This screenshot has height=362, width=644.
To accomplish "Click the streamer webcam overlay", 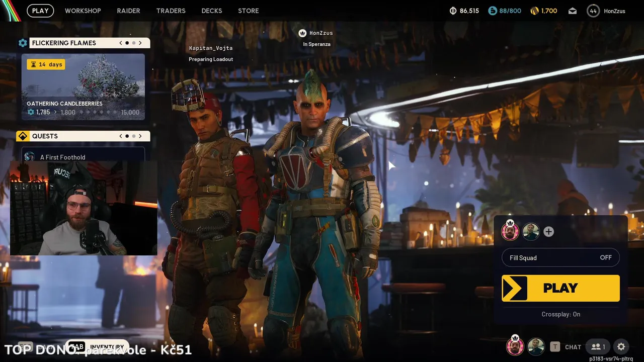I will click(84, 208).
